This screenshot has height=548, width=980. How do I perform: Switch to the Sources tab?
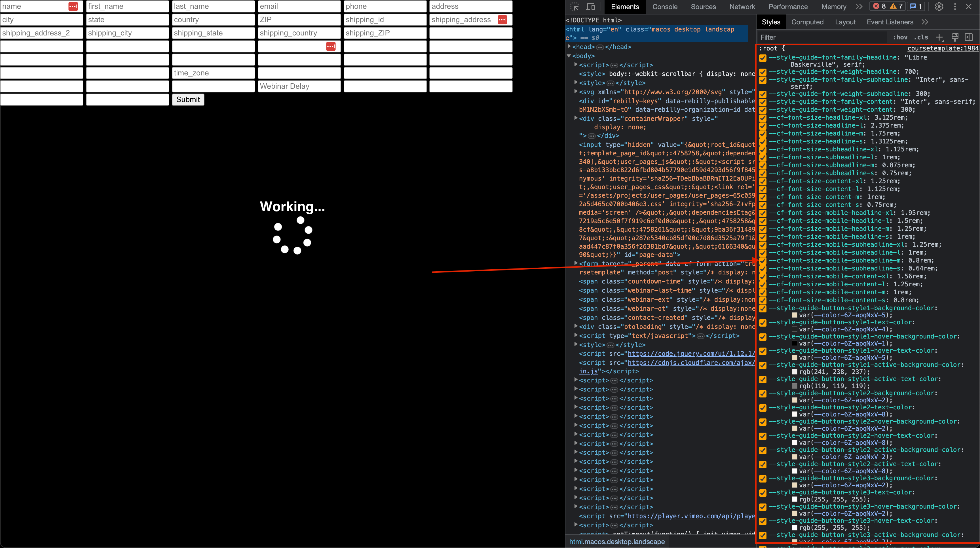tap(703, 7)
